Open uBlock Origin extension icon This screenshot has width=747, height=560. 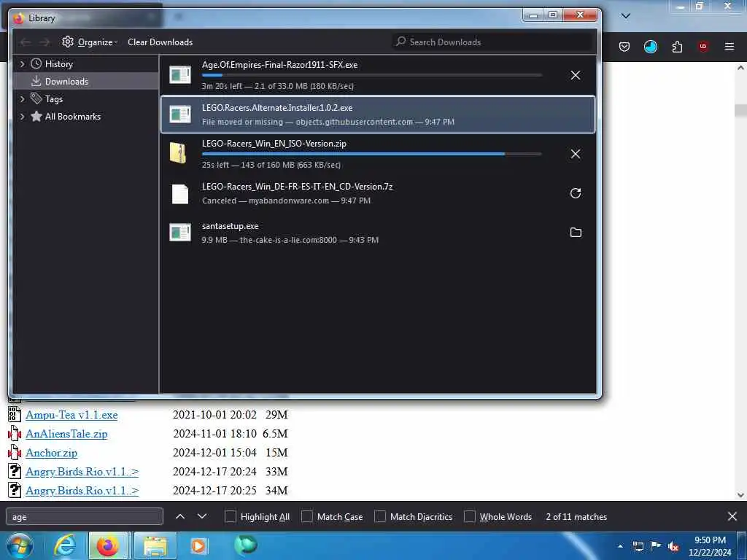(x=703, y=46)
